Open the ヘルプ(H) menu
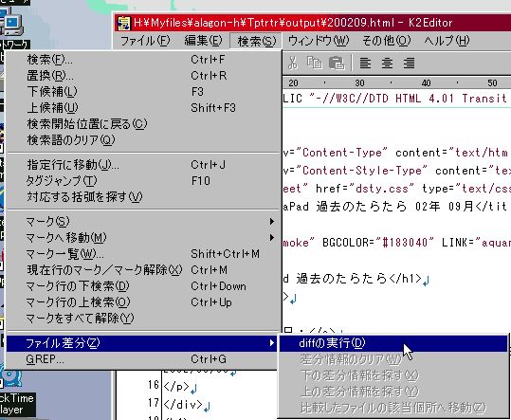 point(447,41)
